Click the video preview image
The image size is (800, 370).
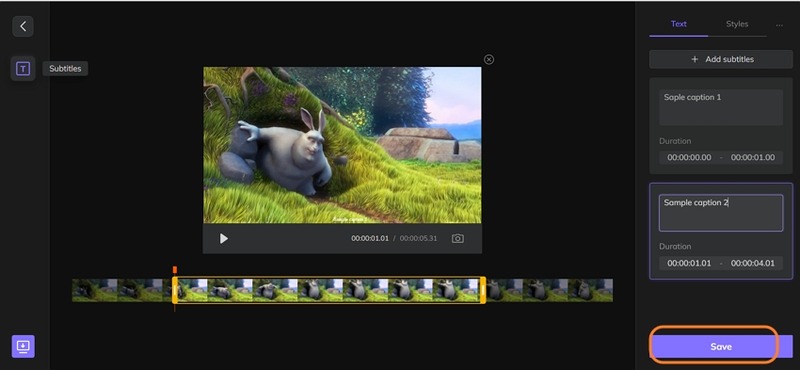(x=342, y=145)
